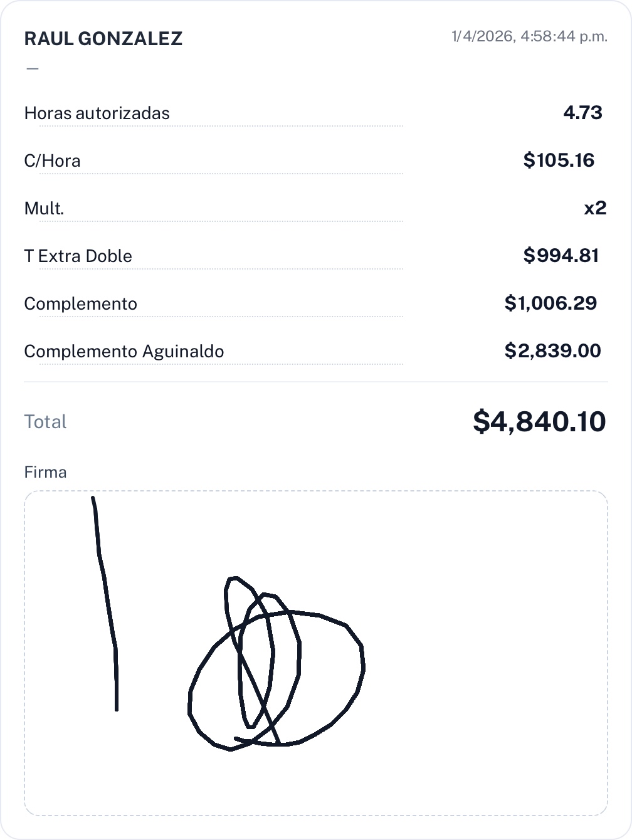Select the T Extra Doble label

pos(78,256)
